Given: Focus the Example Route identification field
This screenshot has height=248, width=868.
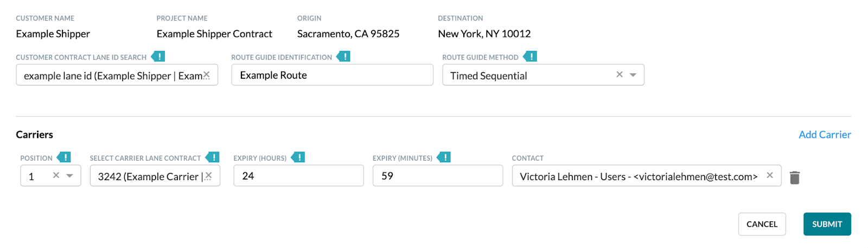Looking at the screenshot, I should coord(332,75).
